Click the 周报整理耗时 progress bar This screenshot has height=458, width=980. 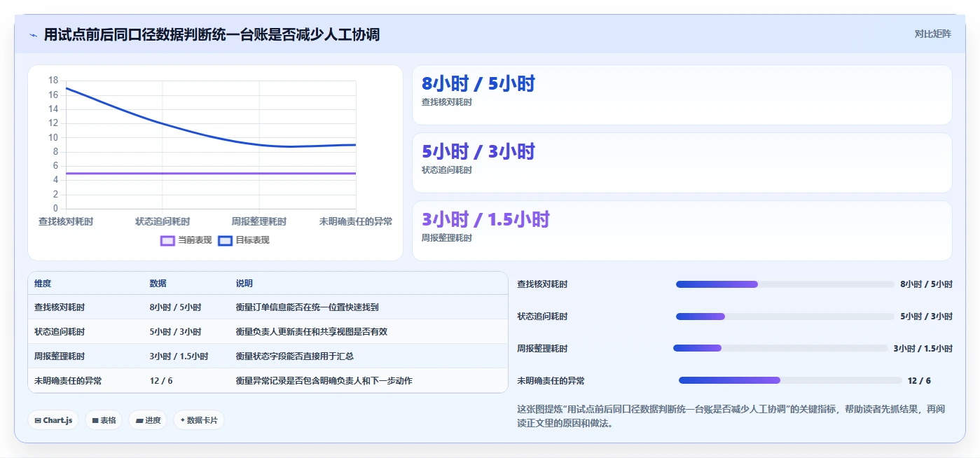[x=780, y=348]
